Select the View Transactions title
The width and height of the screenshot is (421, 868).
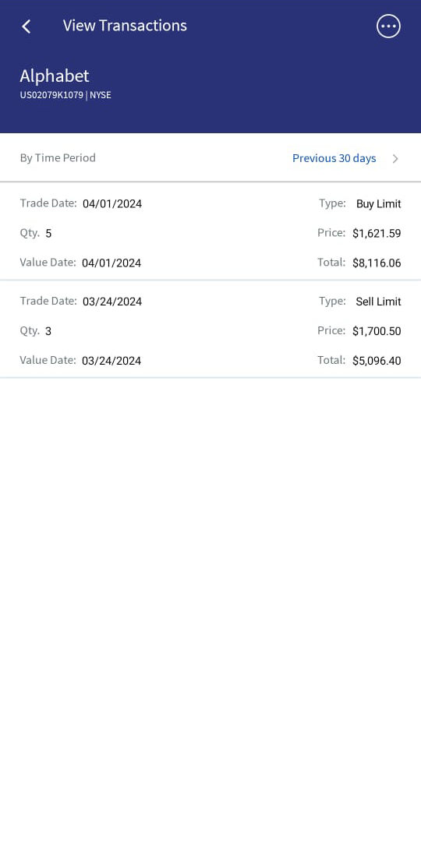click(125, 26)
